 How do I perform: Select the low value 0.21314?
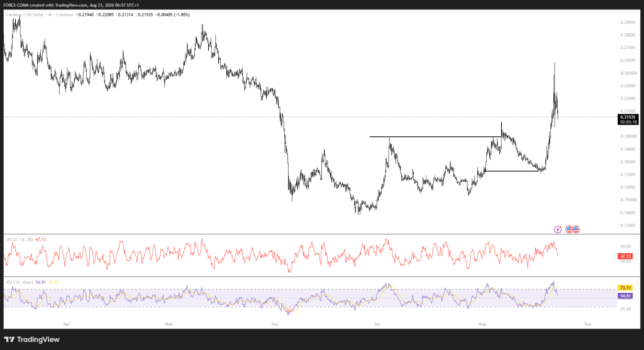pos(125,15)
